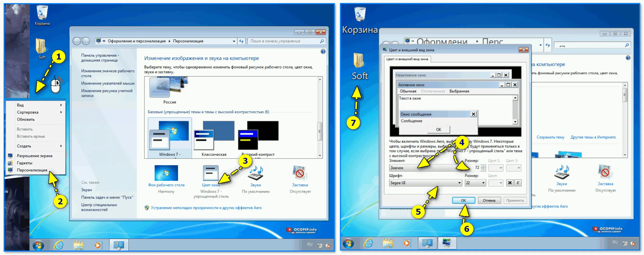Select the Россия theme thumbnail
644x255 pixels.
click(x=170, y=90)
